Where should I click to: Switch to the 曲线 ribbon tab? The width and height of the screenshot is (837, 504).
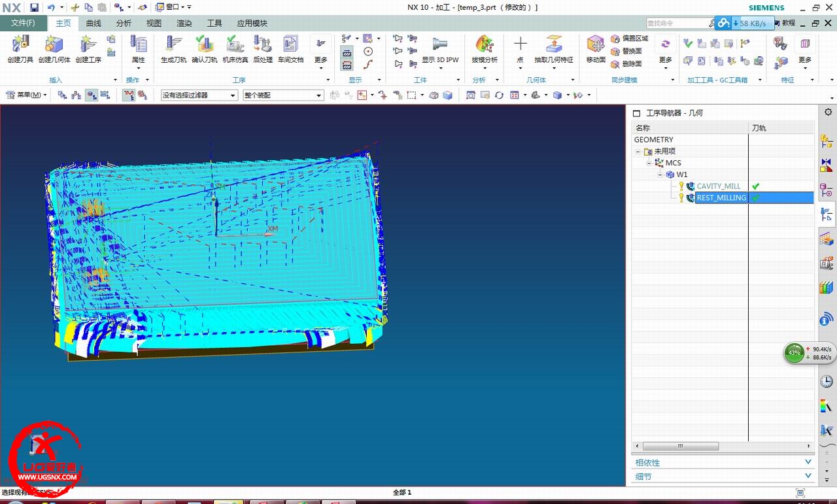pos(94,23)
